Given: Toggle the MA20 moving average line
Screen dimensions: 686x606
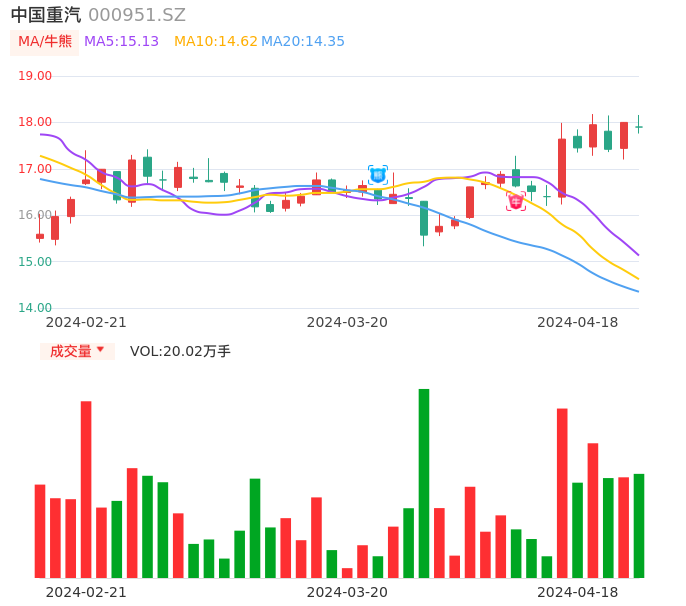Looking at the screenshot, I should click(x=302, y=42).
